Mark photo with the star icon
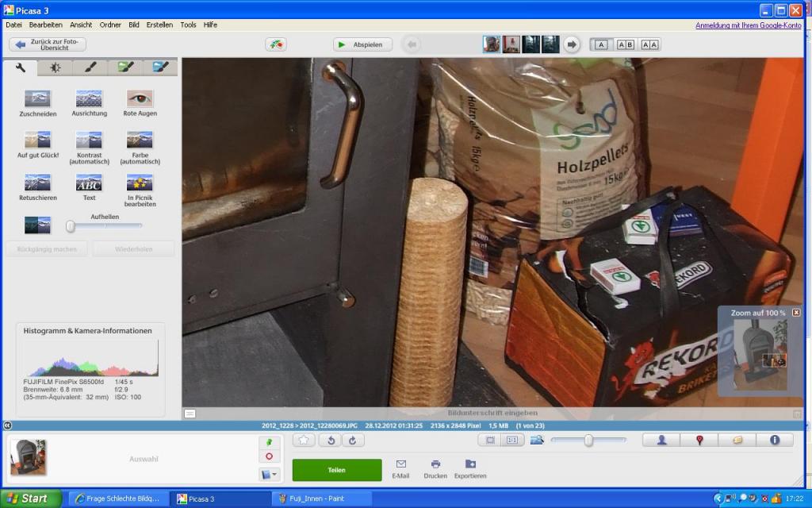Image resolution: width=812 pixels, height=508 pixels. [304, 441]
